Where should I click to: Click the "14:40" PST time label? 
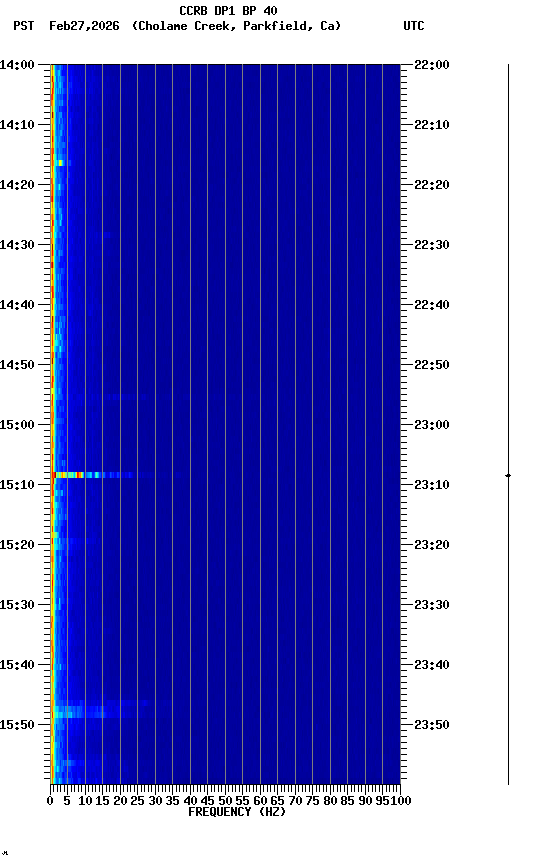click(17, 305)
